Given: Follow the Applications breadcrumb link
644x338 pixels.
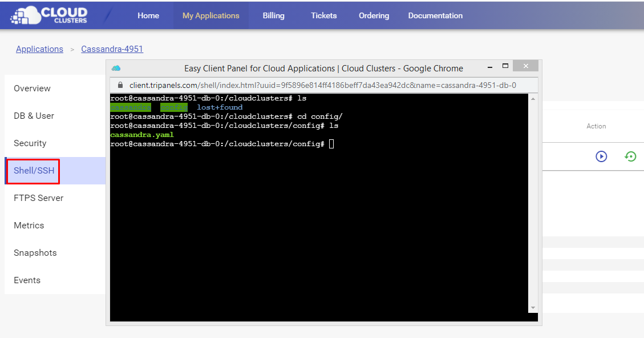Looking at the screenshot, I should coord(39,49).
